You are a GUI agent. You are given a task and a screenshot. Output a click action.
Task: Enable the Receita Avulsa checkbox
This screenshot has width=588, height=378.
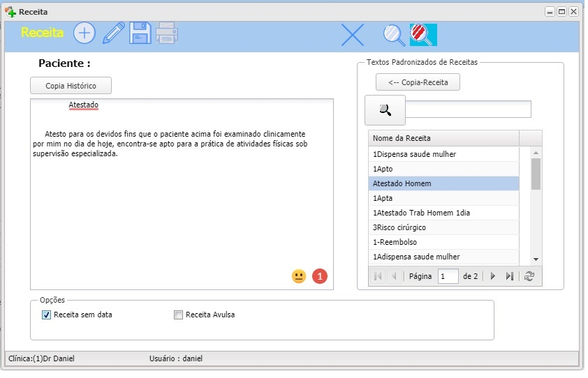click(178, 315)
